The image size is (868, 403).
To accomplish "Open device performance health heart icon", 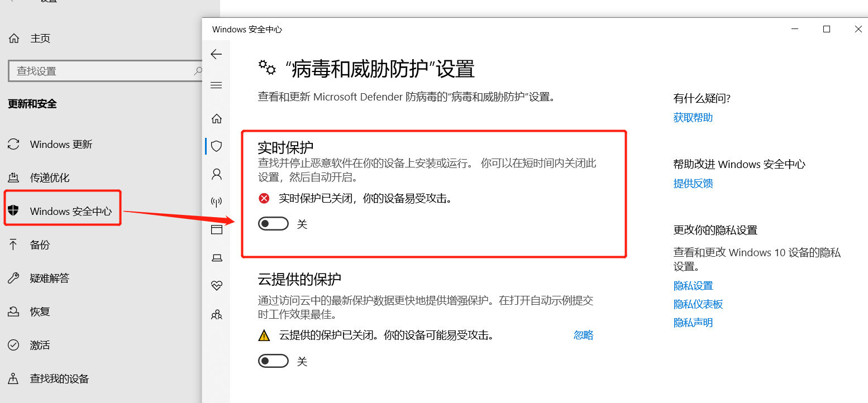I will pyautogui.click(x=217, y=286).
